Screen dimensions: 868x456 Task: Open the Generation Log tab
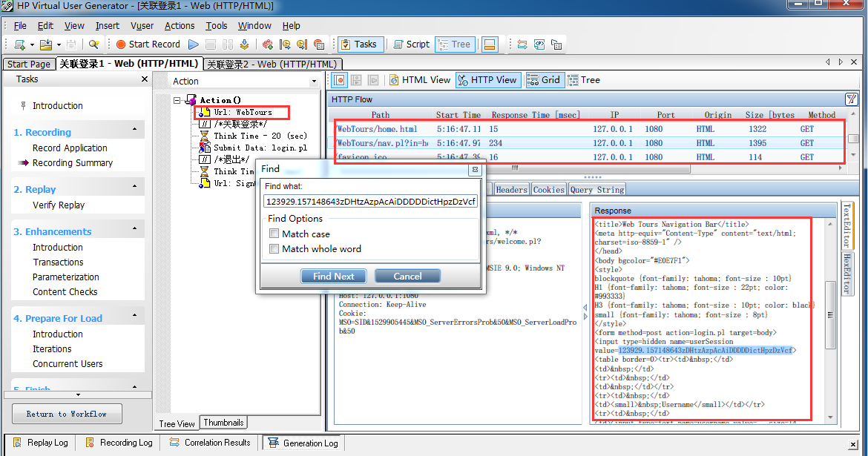(303, 443)
